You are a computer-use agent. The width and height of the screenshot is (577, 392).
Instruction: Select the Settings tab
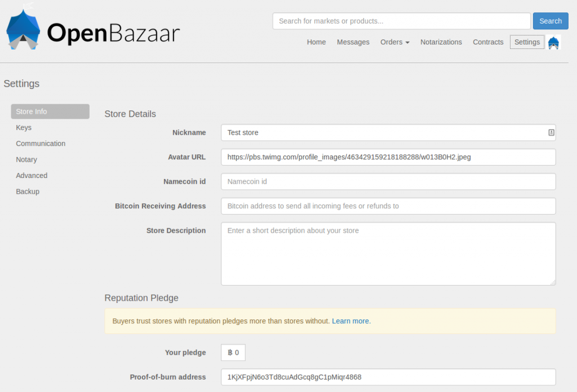pyautogui.click(x=527, y=42)
